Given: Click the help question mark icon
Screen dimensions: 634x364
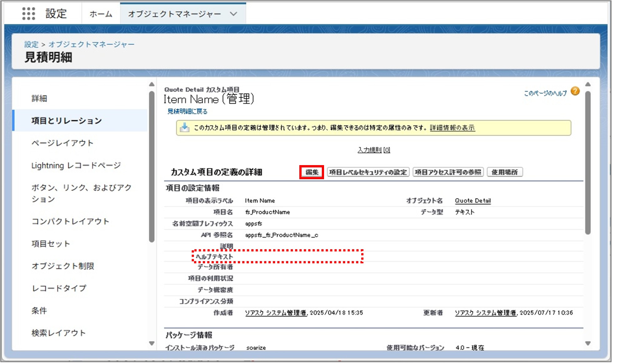Looking at the screenshot, I should (x=576, y=91).
